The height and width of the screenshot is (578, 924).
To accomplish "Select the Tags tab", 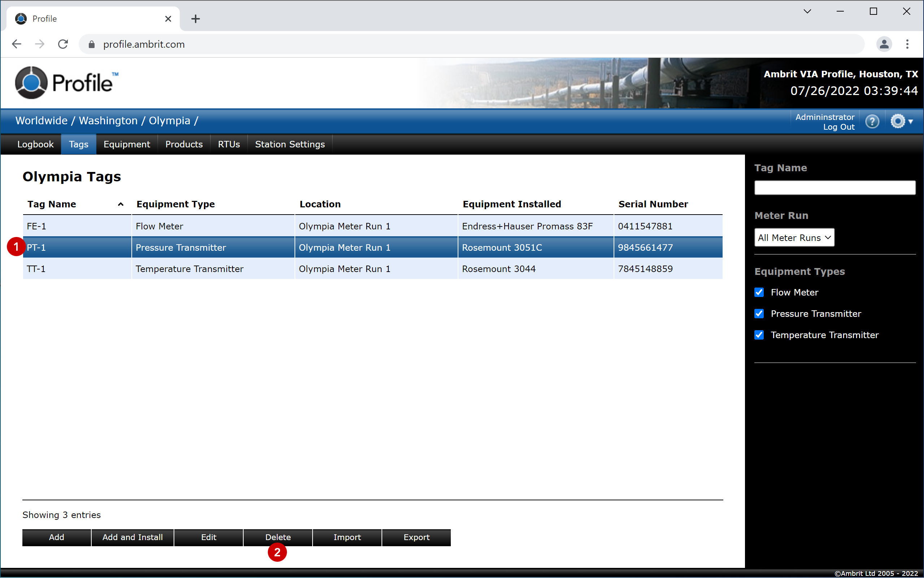I will pyautogui.click(x=79, y=144).
